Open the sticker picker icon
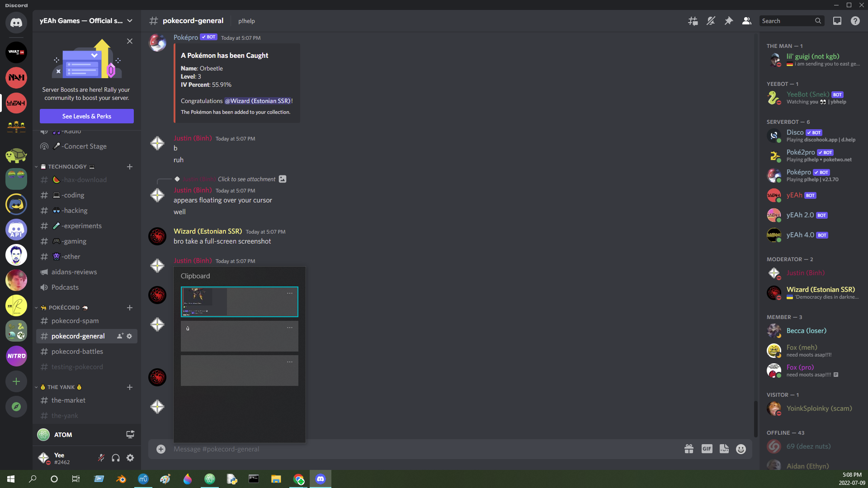 [x=724, y=449]
